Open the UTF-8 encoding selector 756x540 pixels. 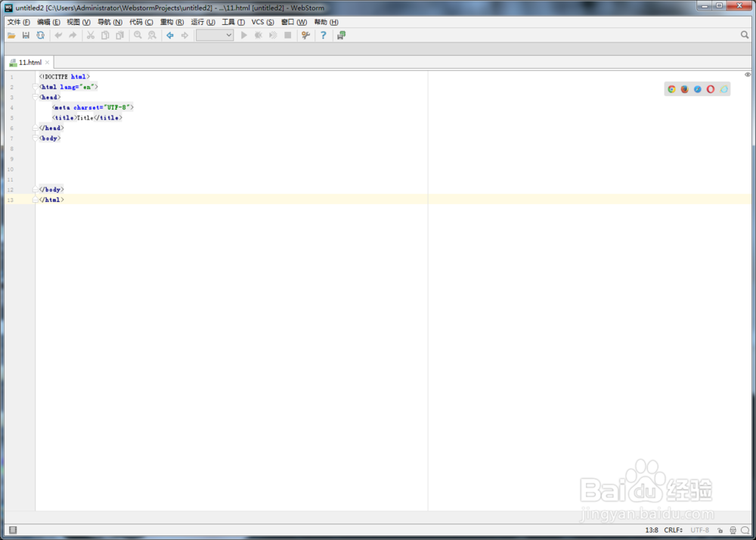699,529
